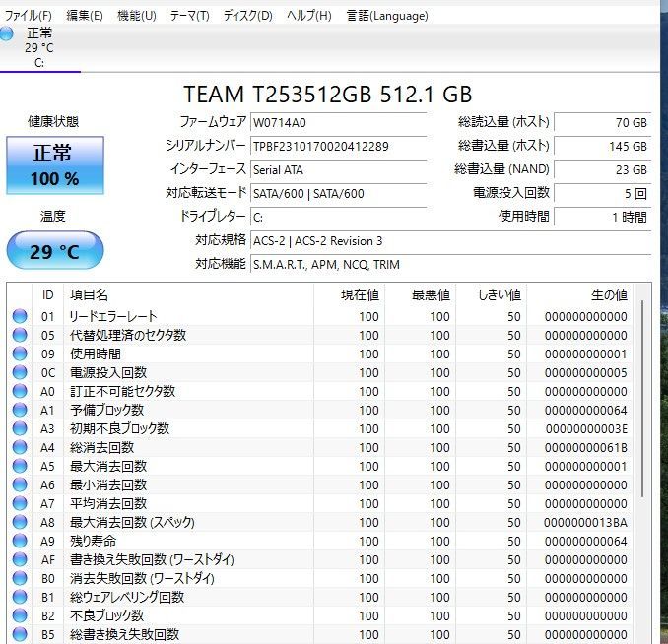Click the total host reads value 70 GB
The width and height of the screenshot is (668, 644).
click(602, 123)
